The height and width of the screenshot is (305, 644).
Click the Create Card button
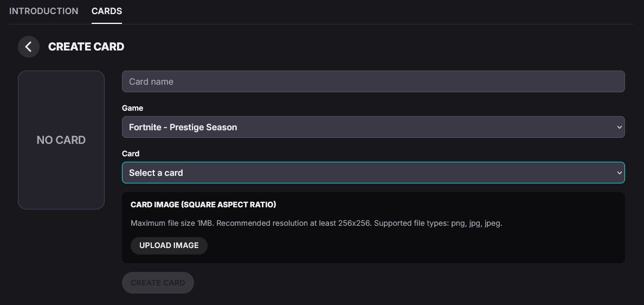pyautogui.click(x=158, y=283)
